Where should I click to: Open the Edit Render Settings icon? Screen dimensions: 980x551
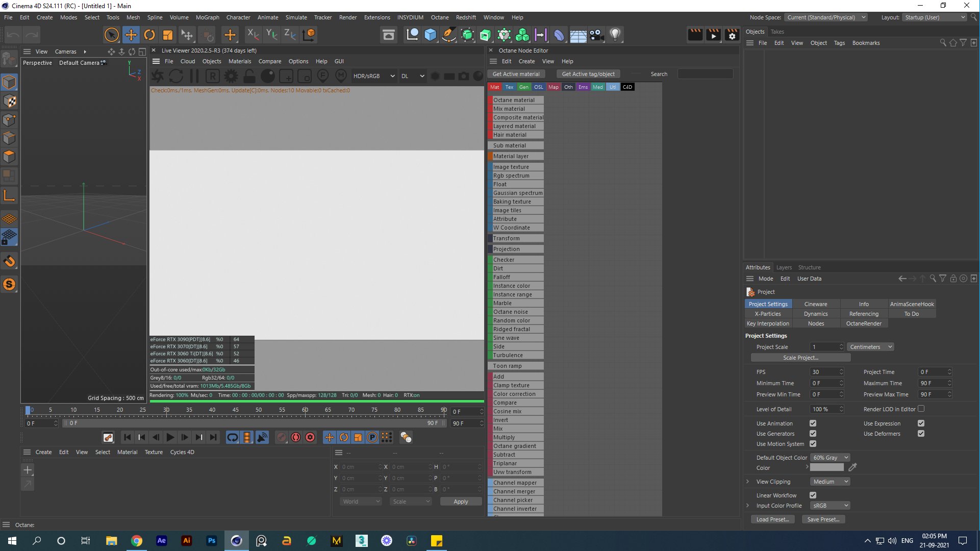[732, 35]
